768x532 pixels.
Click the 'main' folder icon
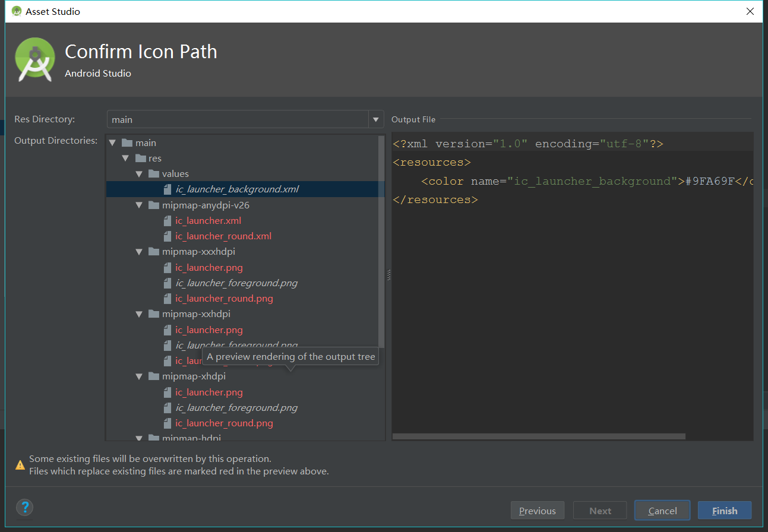click(x=127, y=142)
